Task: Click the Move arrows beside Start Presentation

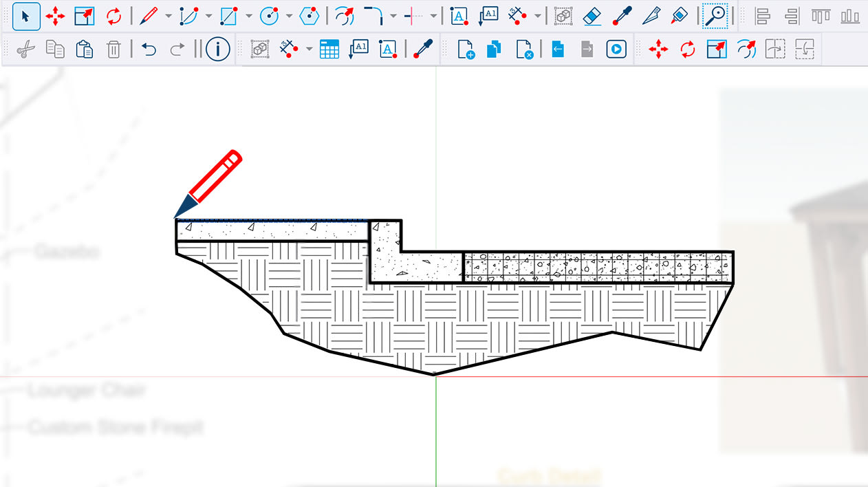Action: point(658,50)
